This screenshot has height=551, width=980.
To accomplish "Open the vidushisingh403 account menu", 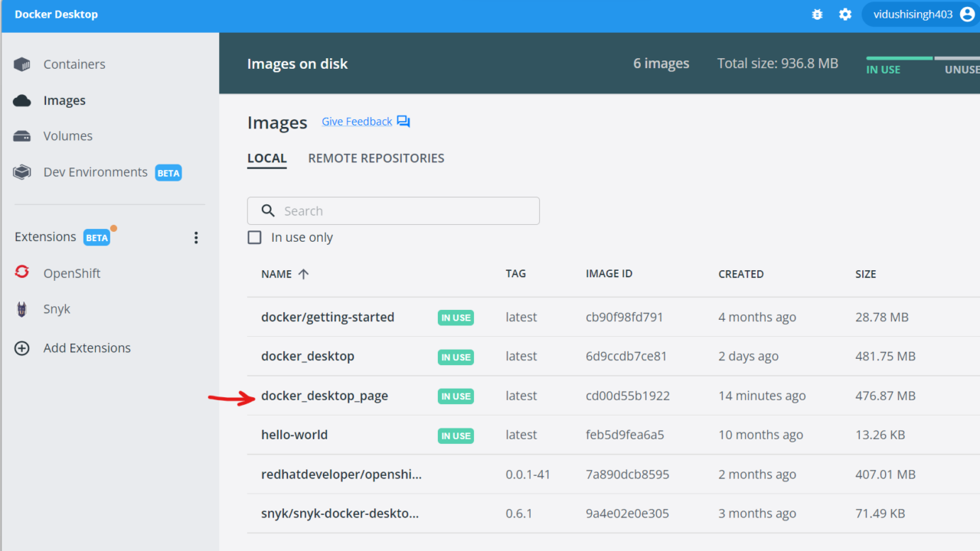I will click(x=920, y=15).
